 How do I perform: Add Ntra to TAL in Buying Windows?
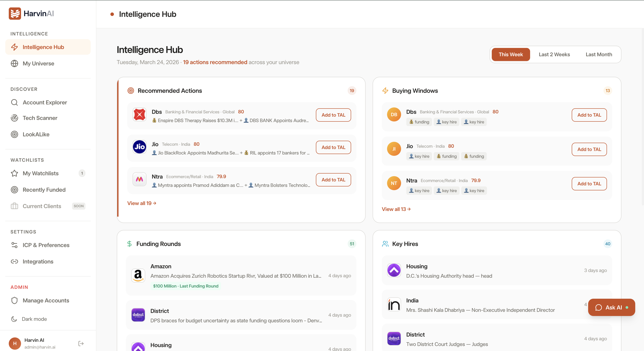(x=589, y=184)
